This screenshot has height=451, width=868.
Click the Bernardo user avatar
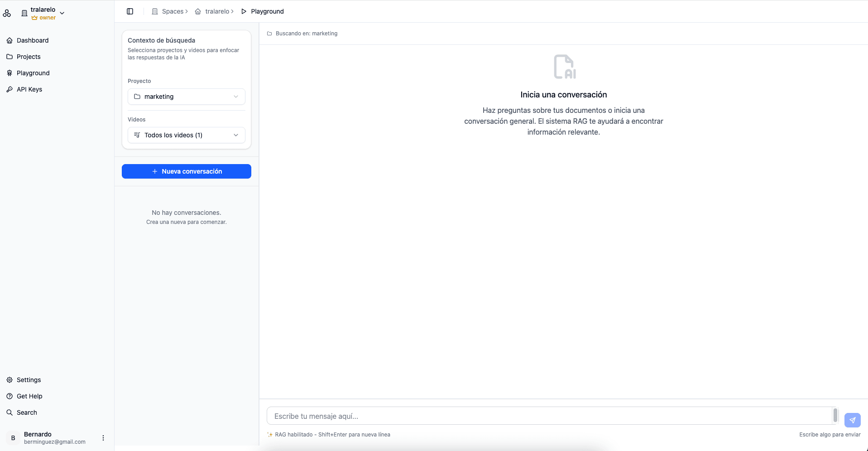click(x=13, y=438)
